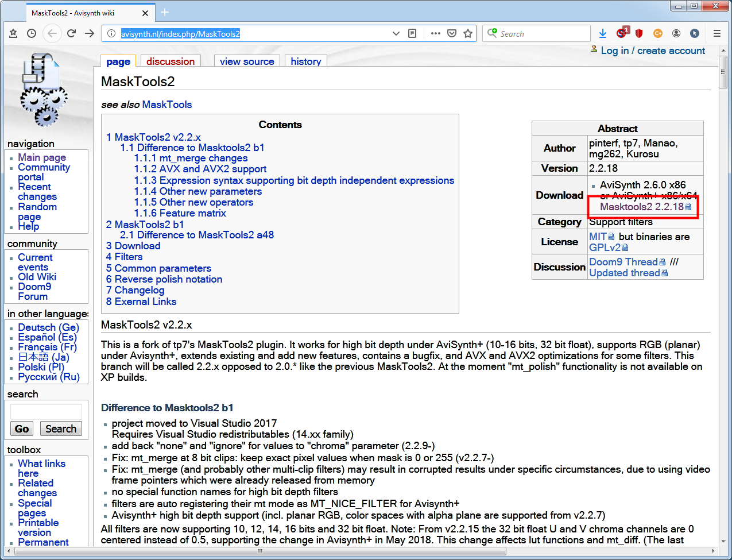Open the Firefox account icon
This screenshot has height=560, width=732.
tap(676, 33)
